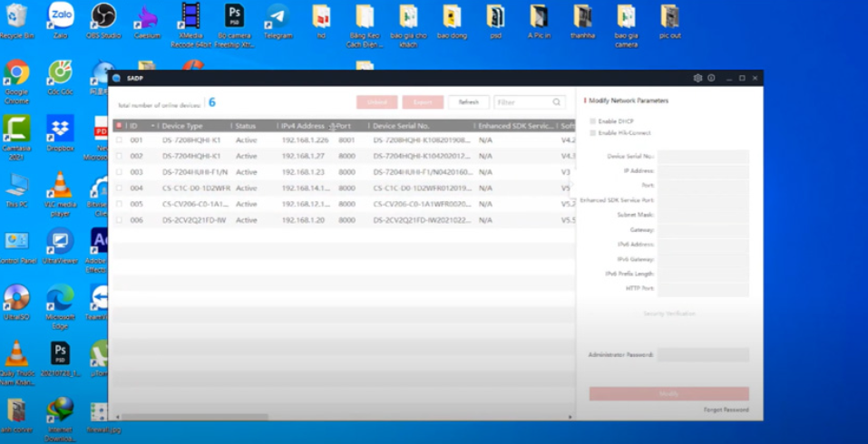Open SADP settings gear icon
Viewport: 868px width, 444px height.
[697, 78]
